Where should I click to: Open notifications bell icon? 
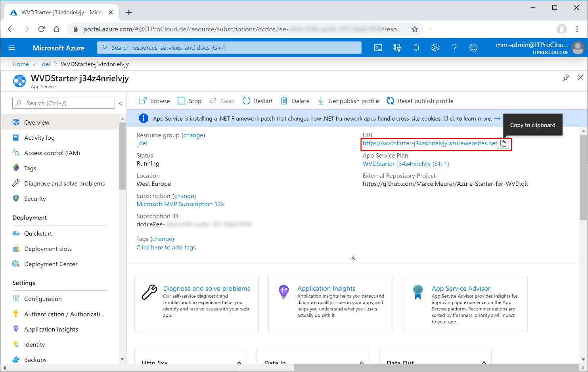416,48
